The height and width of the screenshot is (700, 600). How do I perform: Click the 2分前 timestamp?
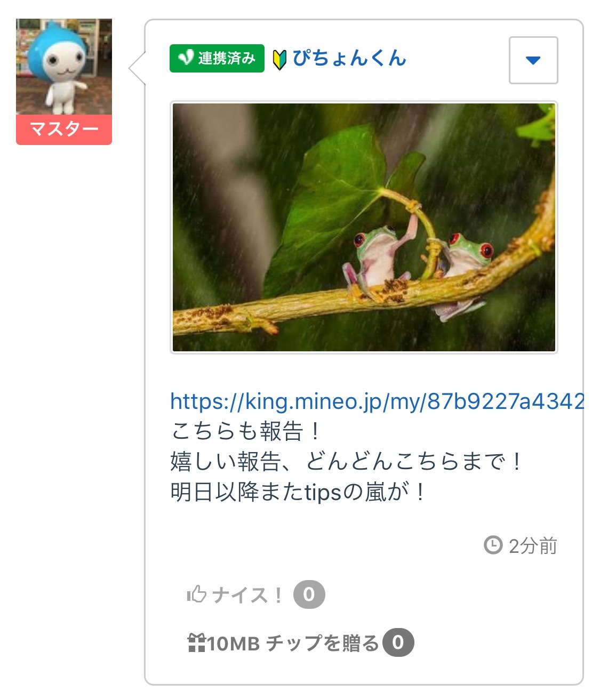point(533,546)
